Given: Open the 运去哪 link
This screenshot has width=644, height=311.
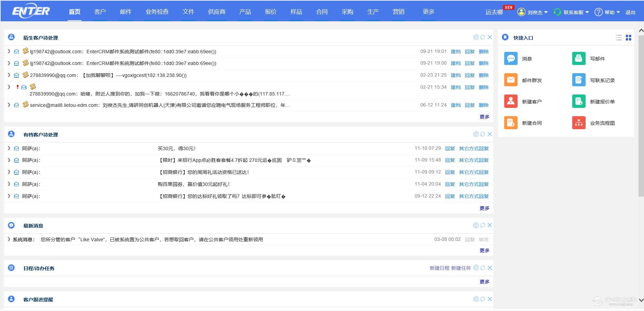Looking at the screenshot, I should [494, 12].
